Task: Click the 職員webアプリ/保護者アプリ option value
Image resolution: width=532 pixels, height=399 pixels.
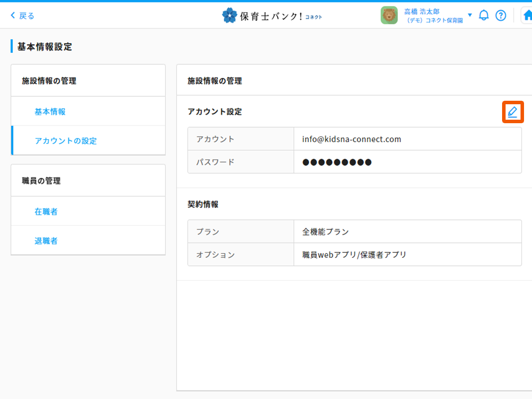Action: (x=354, y=254)
